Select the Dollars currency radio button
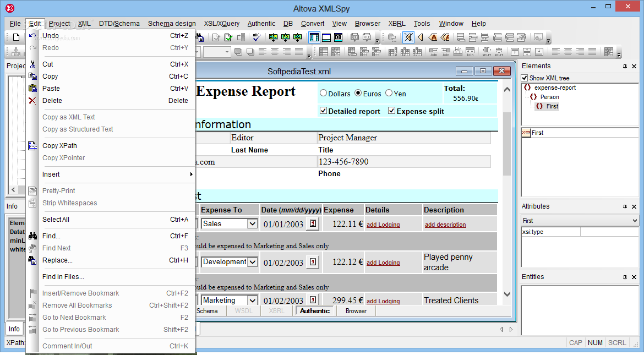Image resolution: width=644 pixels, height=355 pixels. (323, 93)
